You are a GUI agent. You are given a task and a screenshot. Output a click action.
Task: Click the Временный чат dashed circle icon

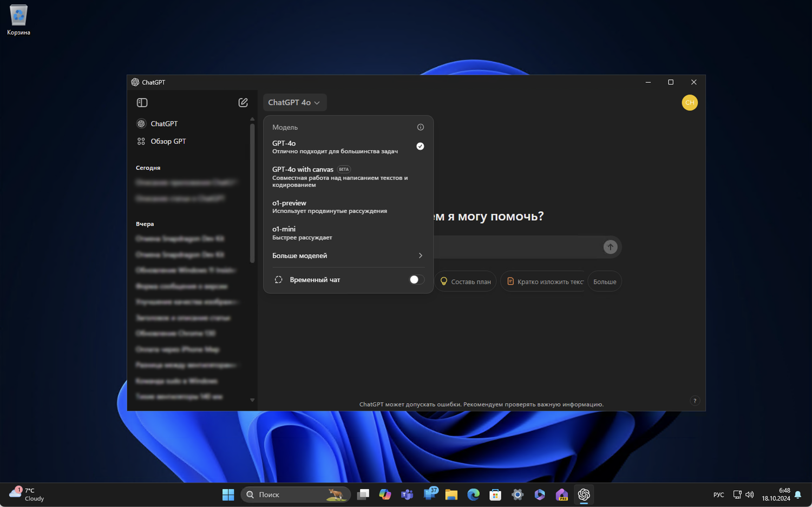(x=279, y=280)
